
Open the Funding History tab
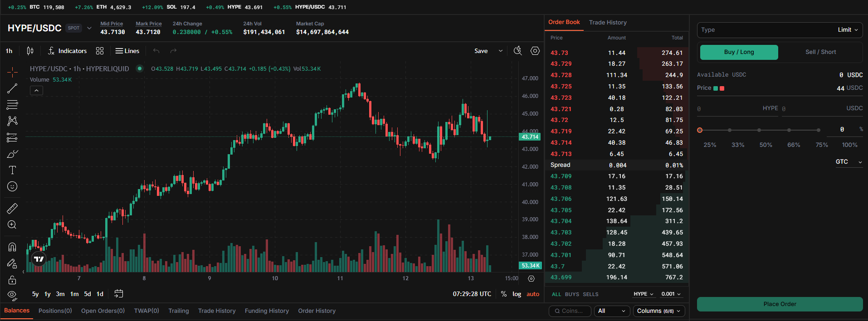click(267, 311)
